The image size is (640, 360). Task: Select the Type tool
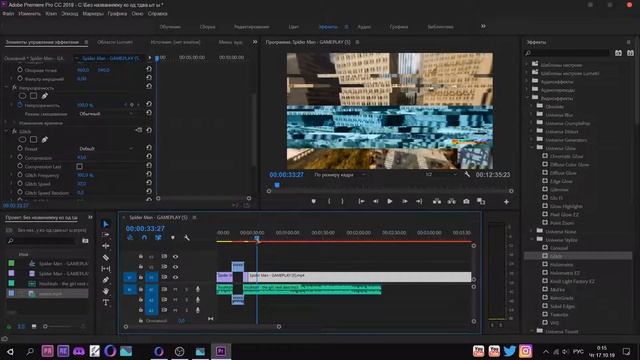[x=106, y=302]
